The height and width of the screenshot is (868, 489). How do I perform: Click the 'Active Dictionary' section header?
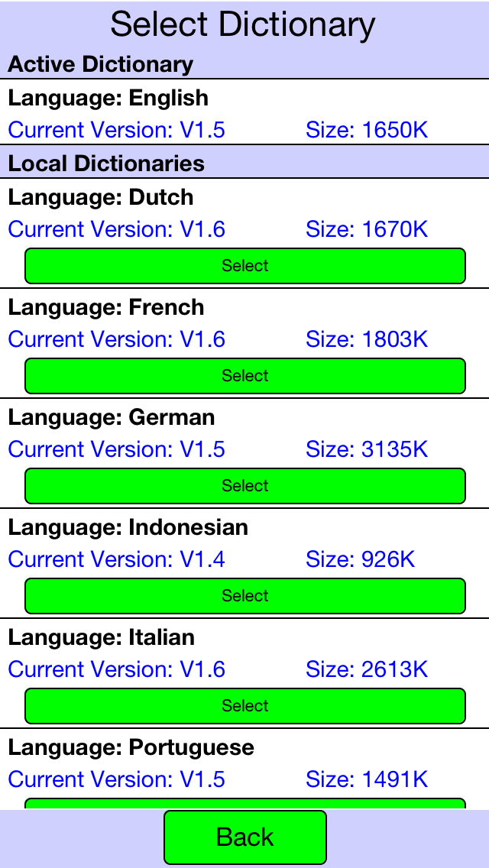100,65
